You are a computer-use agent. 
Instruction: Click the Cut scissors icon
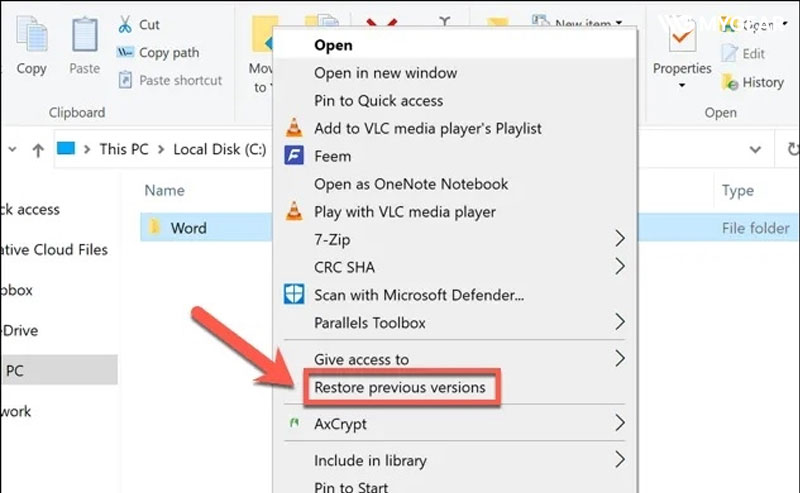[x=126, y=24]
